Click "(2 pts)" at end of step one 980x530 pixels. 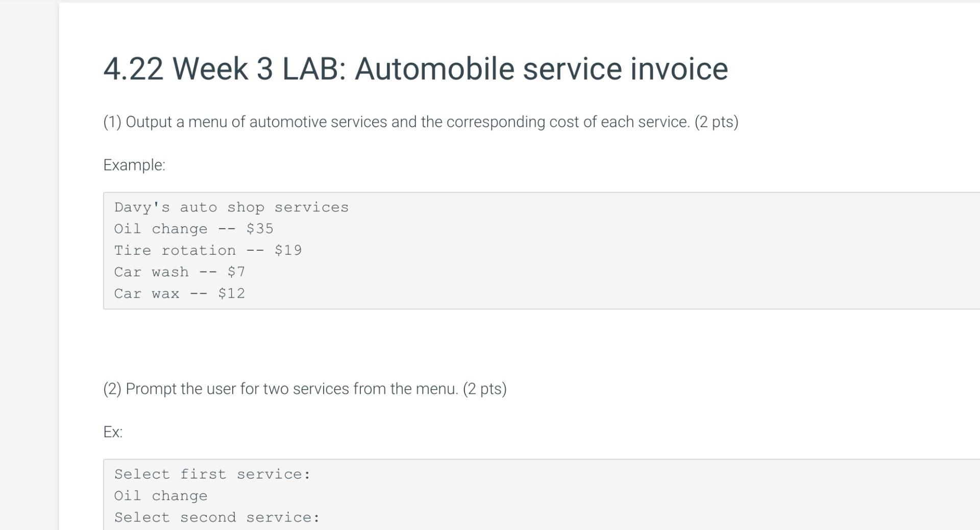[716, 122]
